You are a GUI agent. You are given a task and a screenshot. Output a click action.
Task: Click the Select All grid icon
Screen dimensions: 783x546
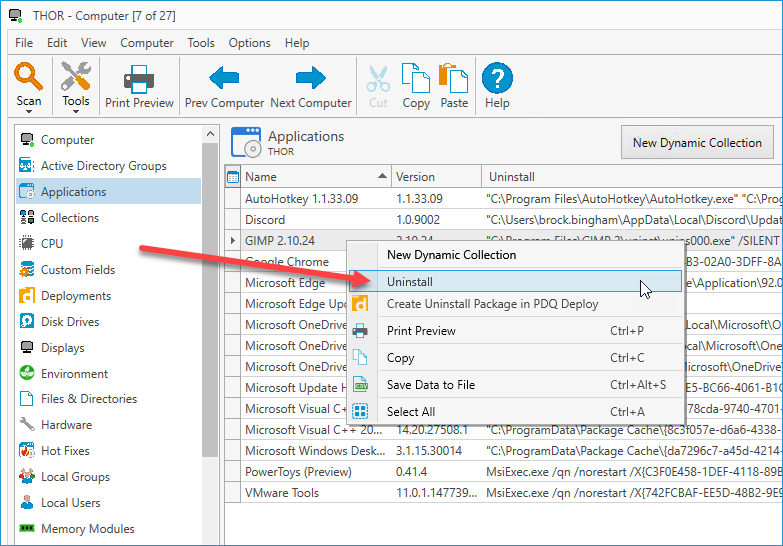point(361,412)
